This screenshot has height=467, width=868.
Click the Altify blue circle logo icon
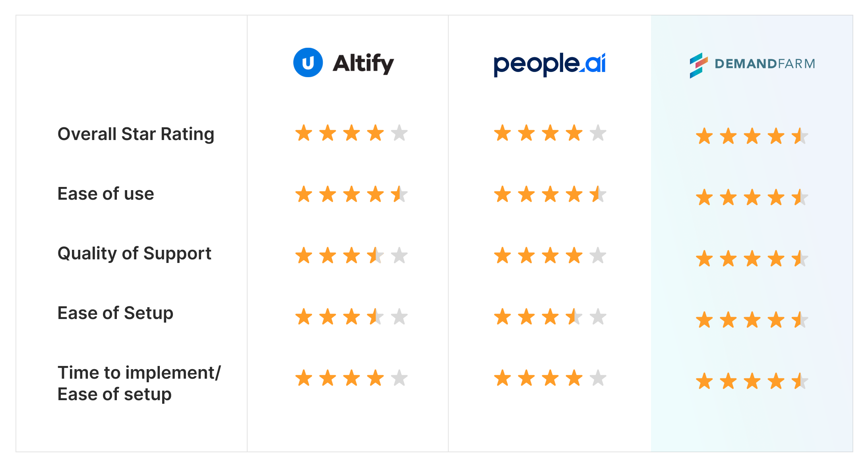pos(308,62)
